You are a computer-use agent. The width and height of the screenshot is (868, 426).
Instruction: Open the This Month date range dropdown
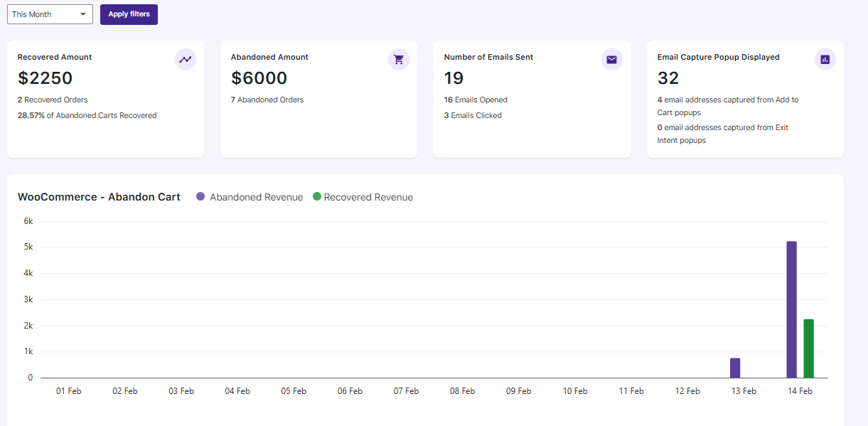50,14
